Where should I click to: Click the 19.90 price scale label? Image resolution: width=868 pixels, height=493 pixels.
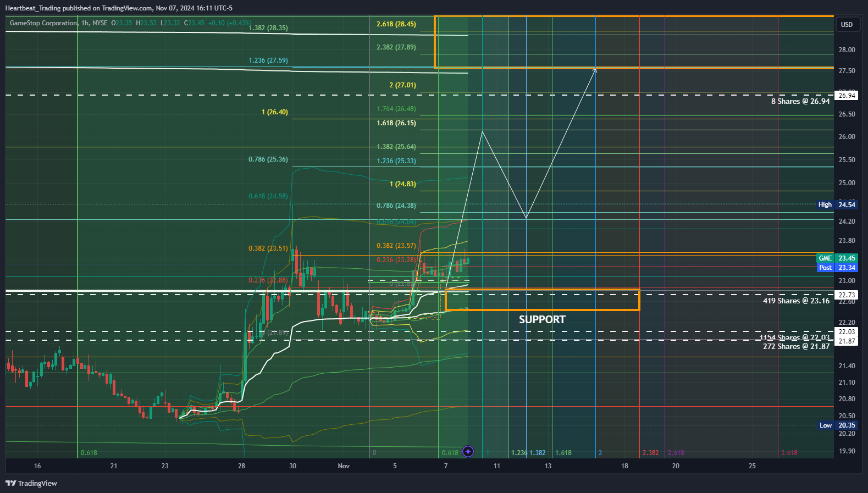tap(847, 451)
